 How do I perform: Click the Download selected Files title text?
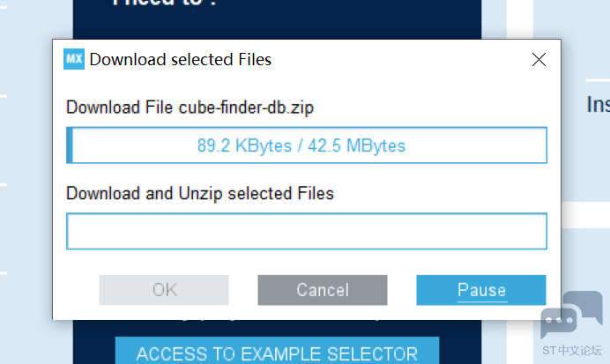[x=181, y=60]
